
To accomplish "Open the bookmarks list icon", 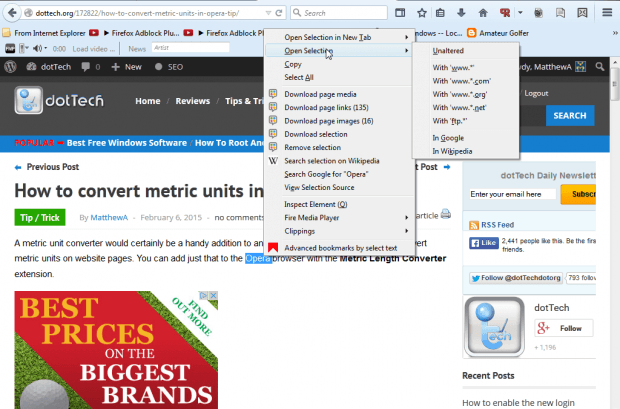I will pos(440,13).
